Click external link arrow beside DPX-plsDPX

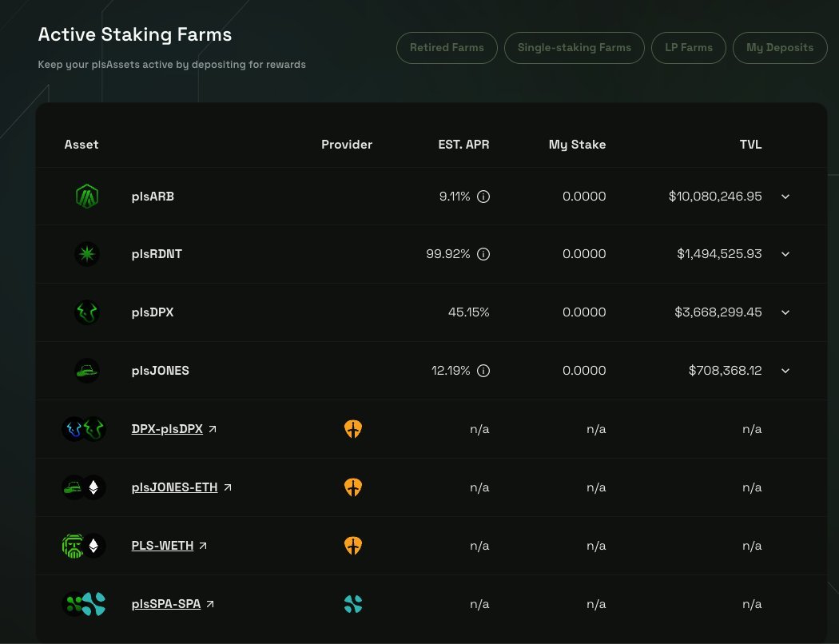point(213,429)
